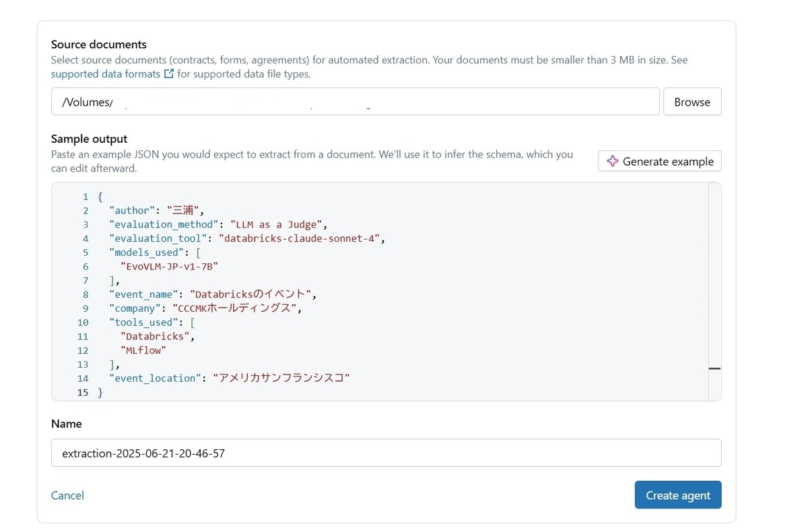The image size is (808, 532).
Task: Click the editor scrollbar overview ruler marker
Action: coord(714,368)
